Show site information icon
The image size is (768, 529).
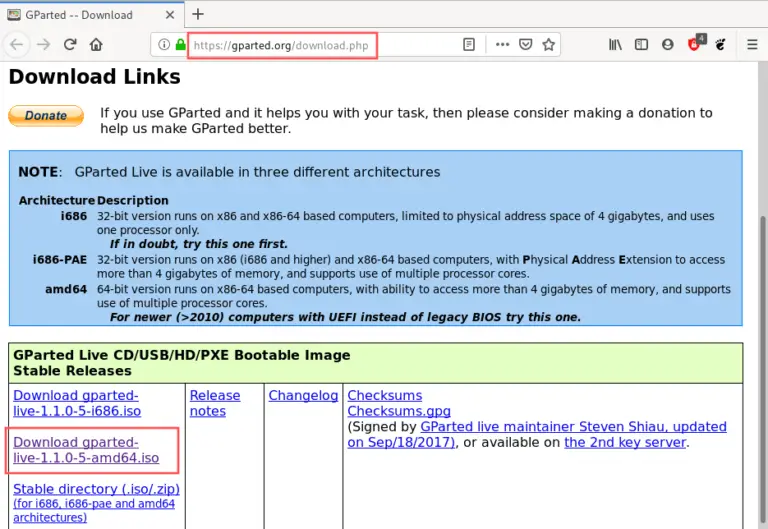[164, 45]
